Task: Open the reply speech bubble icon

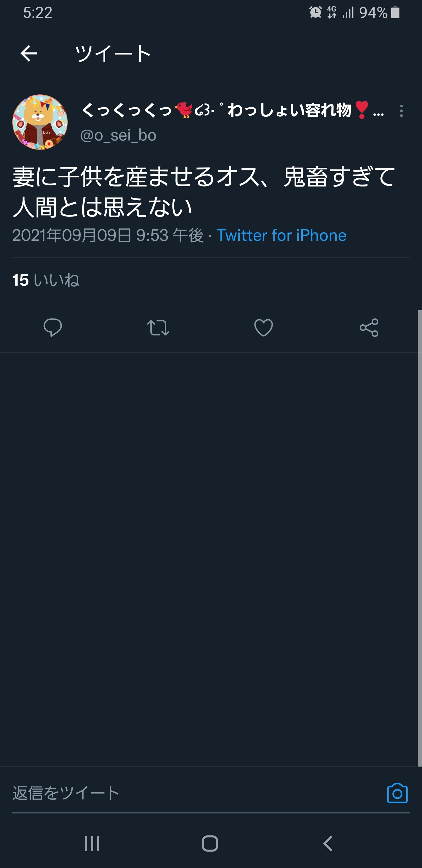Action: (x=53, y=327)
